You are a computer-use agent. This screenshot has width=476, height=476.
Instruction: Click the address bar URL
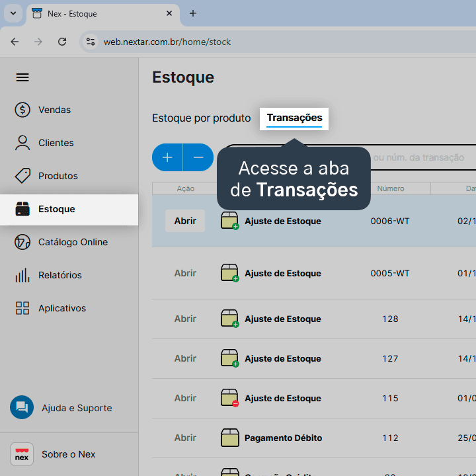click(167, 42)
